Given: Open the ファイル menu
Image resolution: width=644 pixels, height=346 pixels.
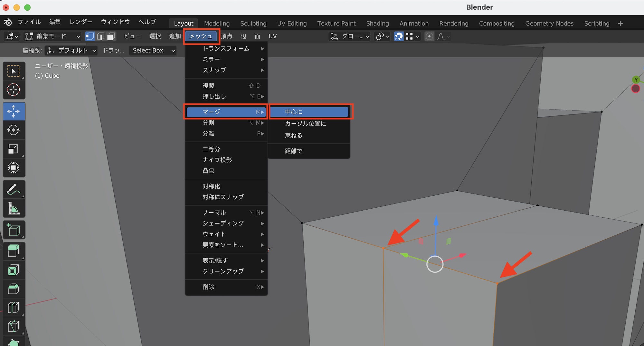Looking at the screenshot, I should point(29,22).
